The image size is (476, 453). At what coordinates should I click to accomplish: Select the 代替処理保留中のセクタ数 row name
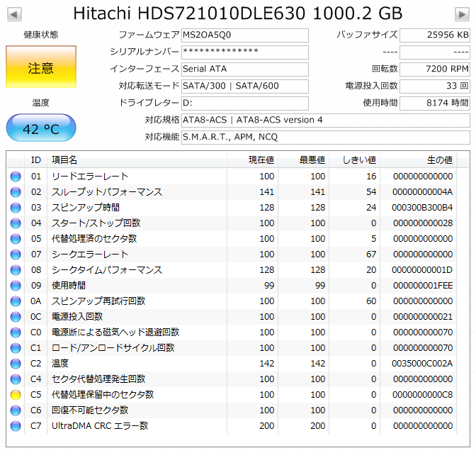pyautogui.click(x=103, y=395)
